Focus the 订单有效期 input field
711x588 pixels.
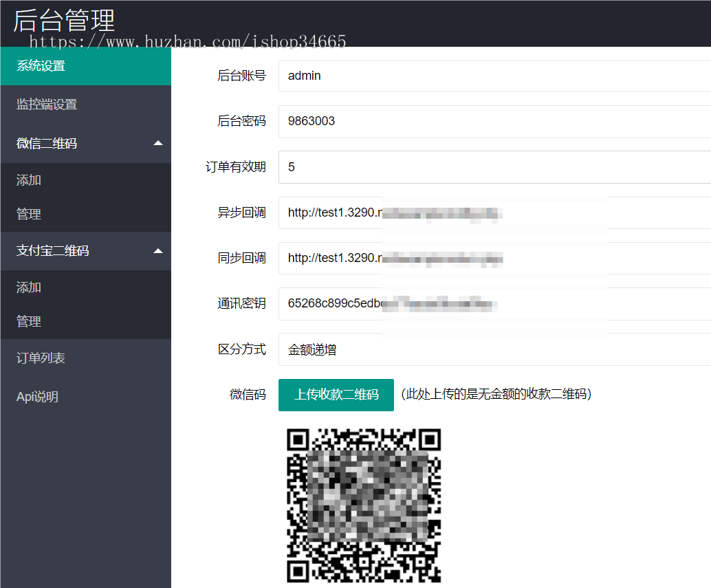click(494, 167)
